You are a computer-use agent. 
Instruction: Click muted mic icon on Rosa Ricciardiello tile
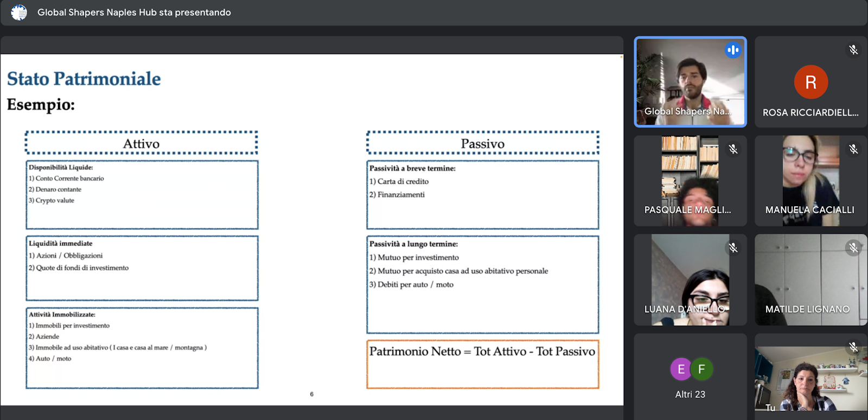[x=853, y=50]
